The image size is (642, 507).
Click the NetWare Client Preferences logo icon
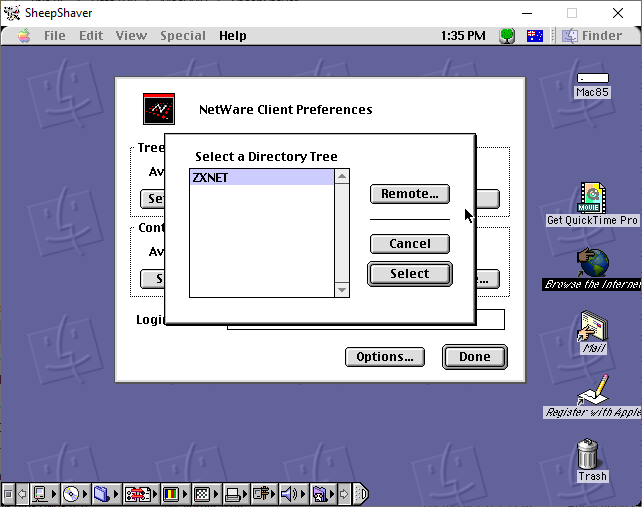[x=159, y=109]
